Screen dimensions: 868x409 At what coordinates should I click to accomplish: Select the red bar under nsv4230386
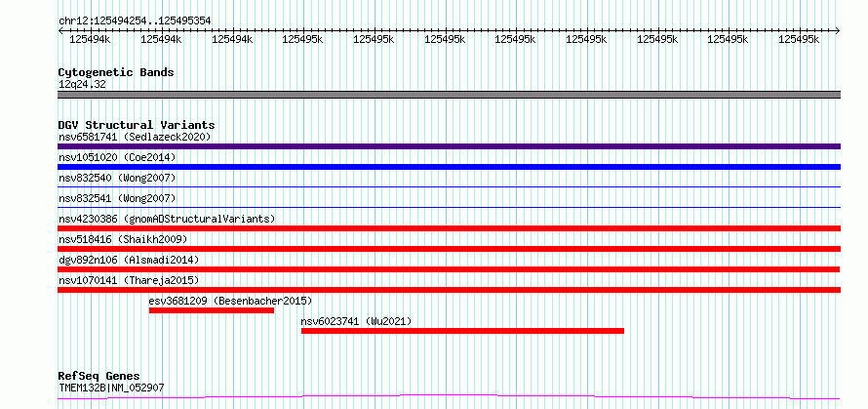pyautogui.click(x=449, y=228)
